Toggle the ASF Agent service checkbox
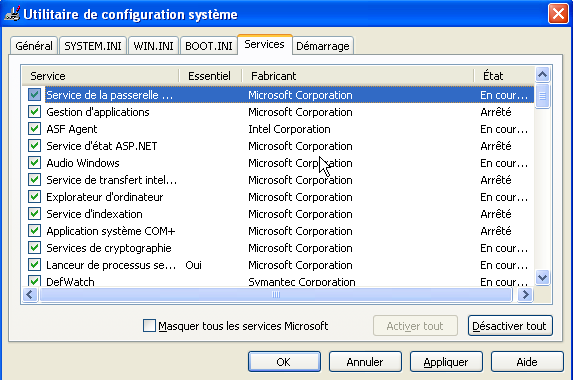Screen dimensions: 573x380 [34, 129]
